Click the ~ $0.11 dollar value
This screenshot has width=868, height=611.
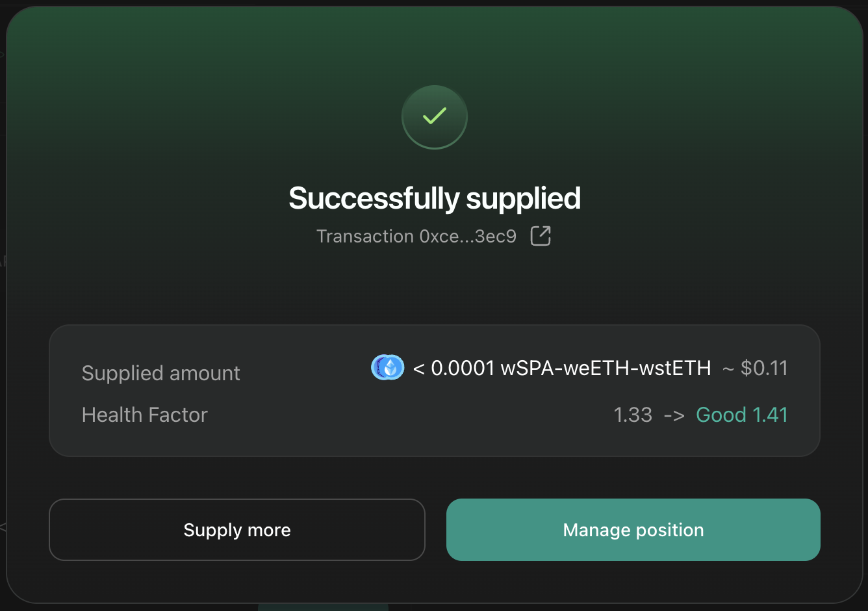(x=756, y=369)
